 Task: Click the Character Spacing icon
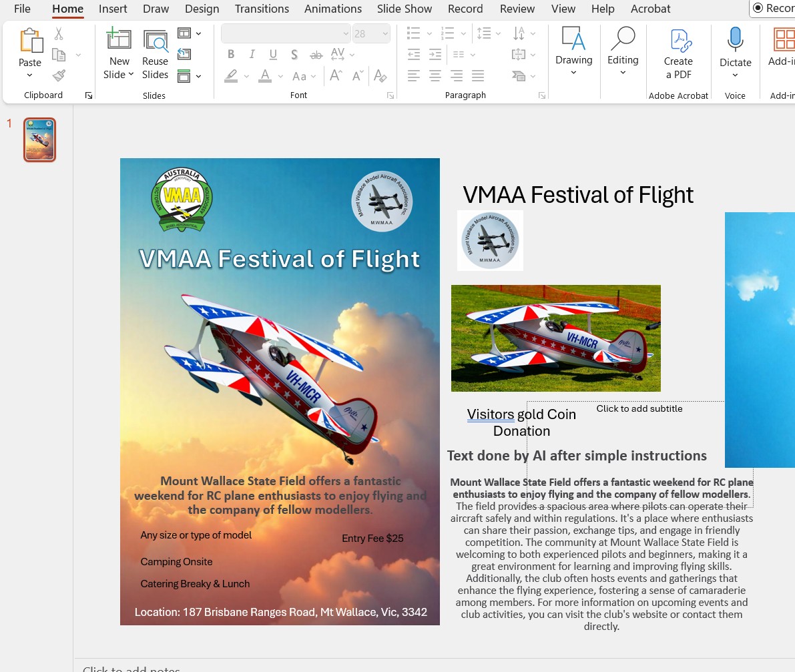click(x=338, y=53)
